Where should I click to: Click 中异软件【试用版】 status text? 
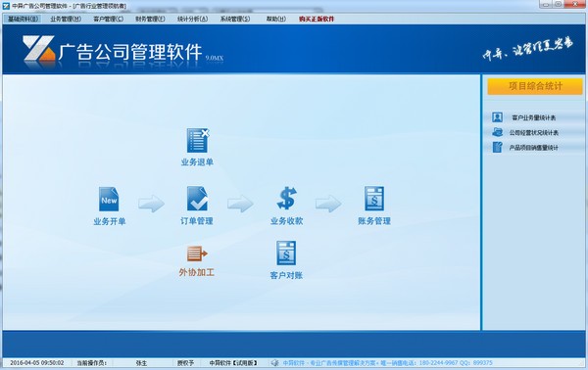point(233,363)
